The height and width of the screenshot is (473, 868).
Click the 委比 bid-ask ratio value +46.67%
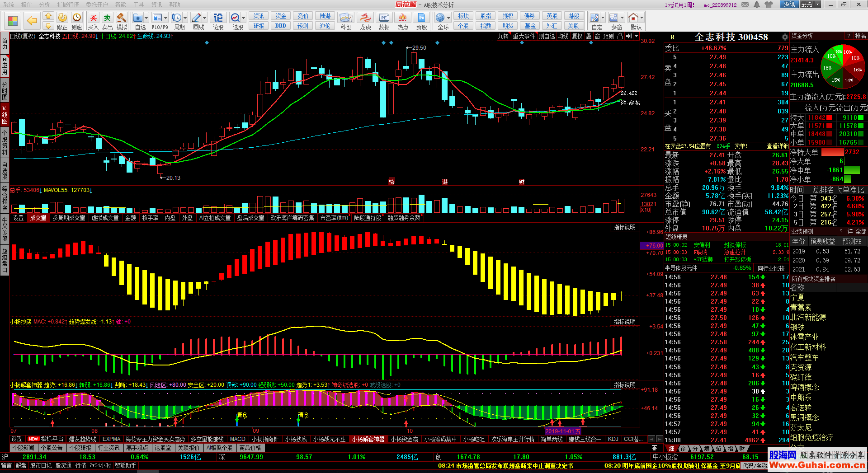[714, 48]
